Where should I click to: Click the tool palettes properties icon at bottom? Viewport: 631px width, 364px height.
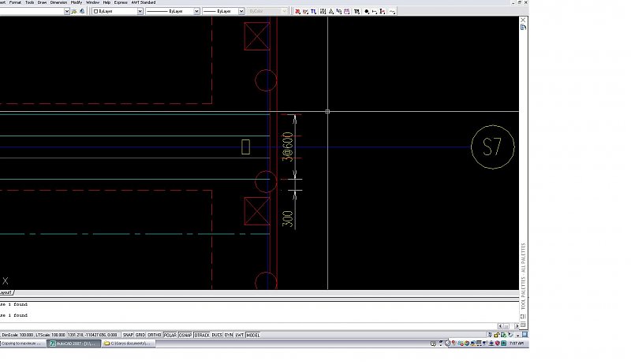pos(523,325)
